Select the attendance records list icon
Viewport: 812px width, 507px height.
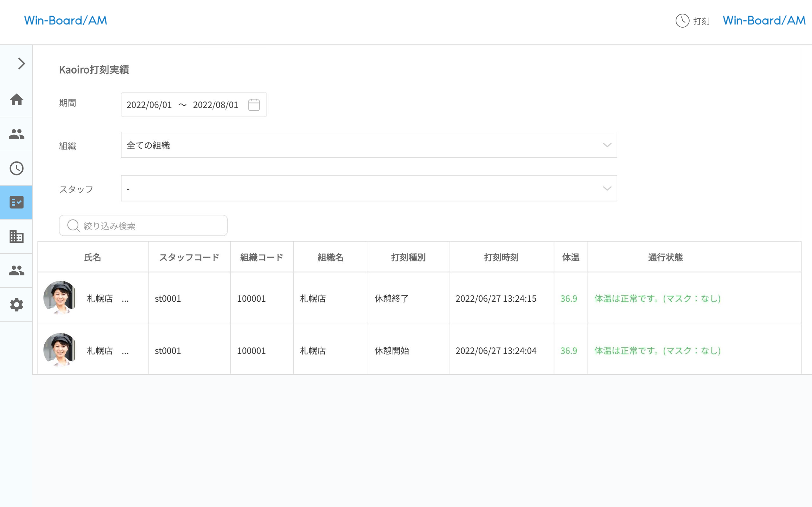click(x=16, y=202)
